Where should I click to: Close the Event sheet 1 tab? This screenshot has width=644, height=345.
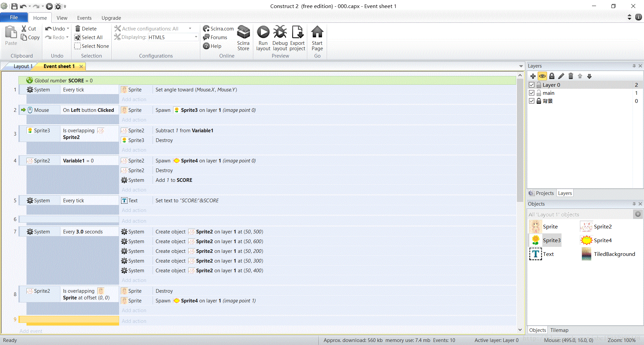point(81,66)
